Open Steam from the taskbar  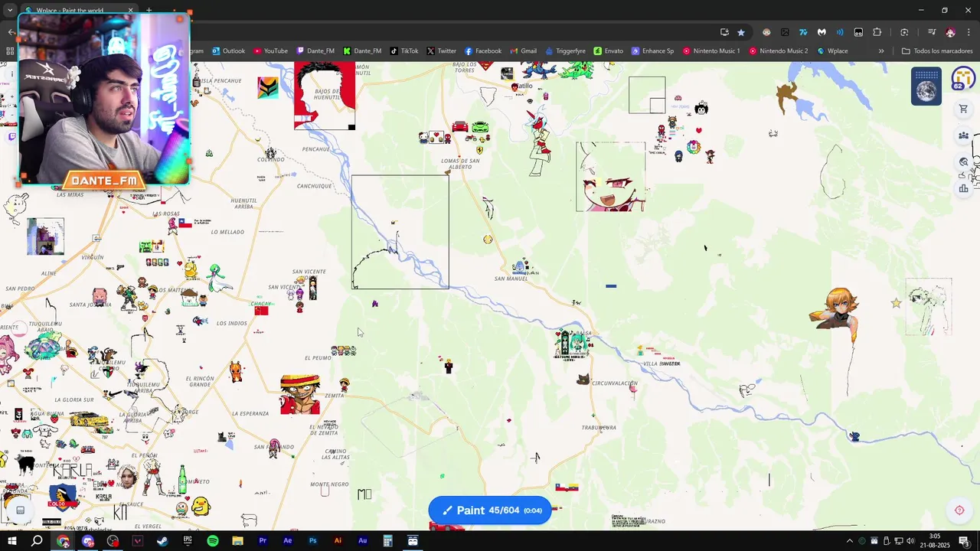(x=162, y=541)
